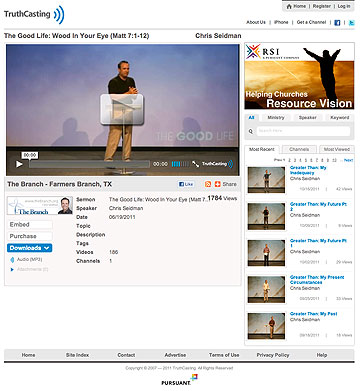This screenshot has height=391, width=360.
Task: Click the play button on the video player
Action: coord(19,164)
